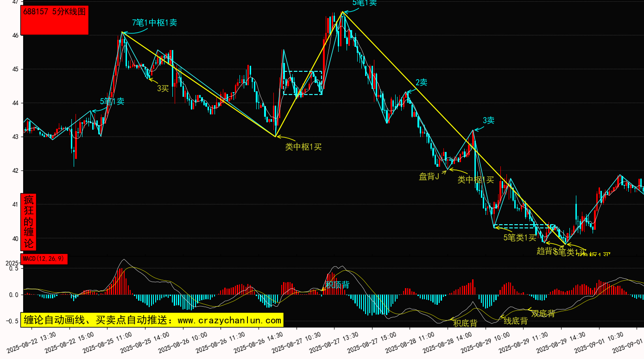644x359 pixels.
Task: Click the 41 price axis value
Action: [x=16, y=205]
